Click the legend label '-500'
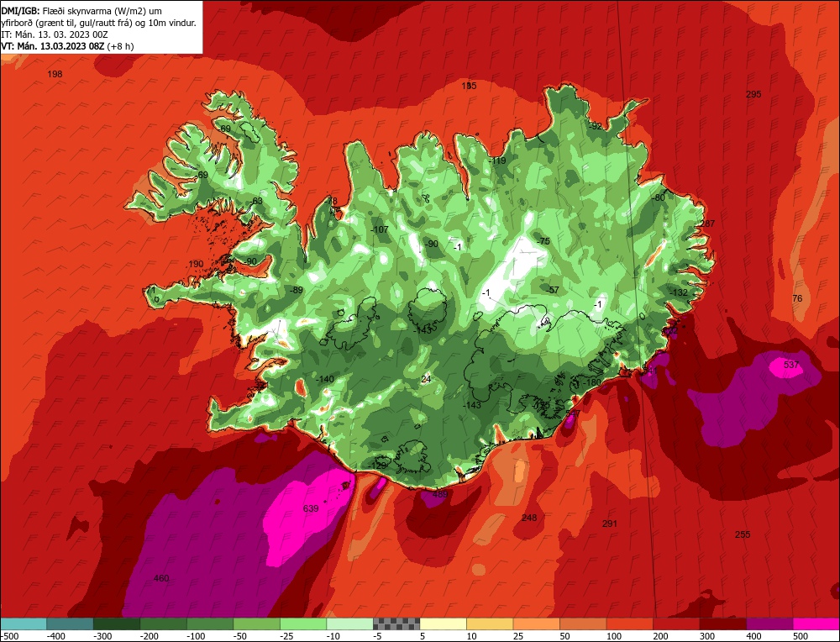The height and width of the screenshot is (642, 840). 9,636
